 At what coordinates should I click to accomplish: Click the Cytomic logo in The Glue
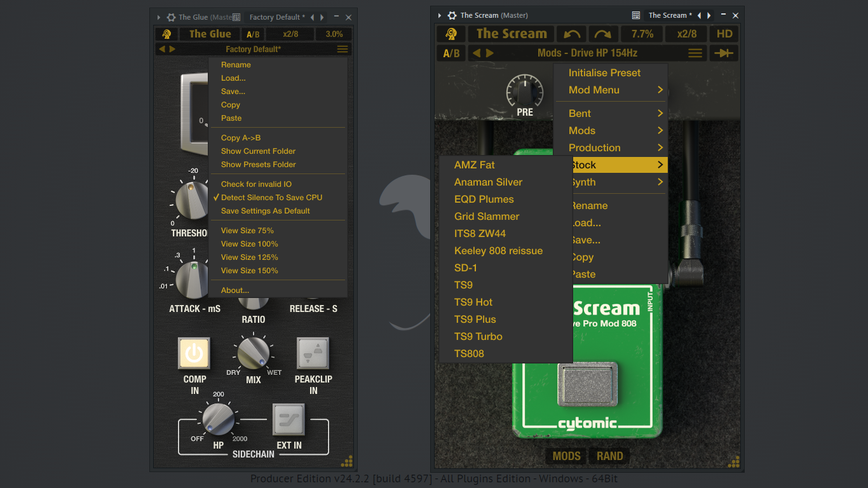166,34
